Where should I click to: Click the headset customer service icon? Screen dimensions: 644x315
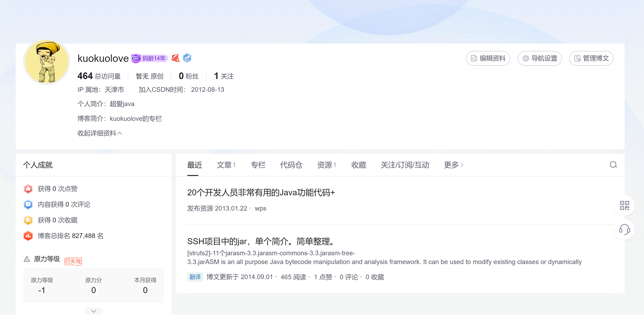point(624,229)
